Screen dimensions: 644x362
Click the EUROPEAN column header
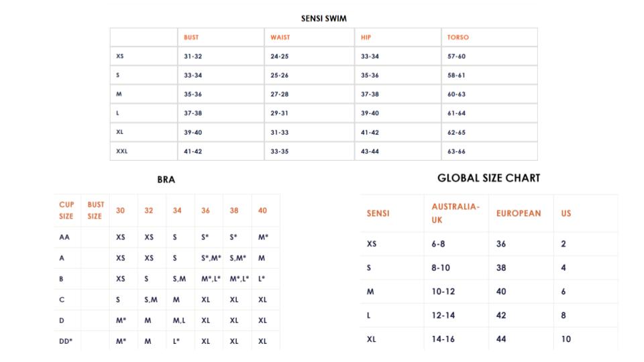pos(519,213)
